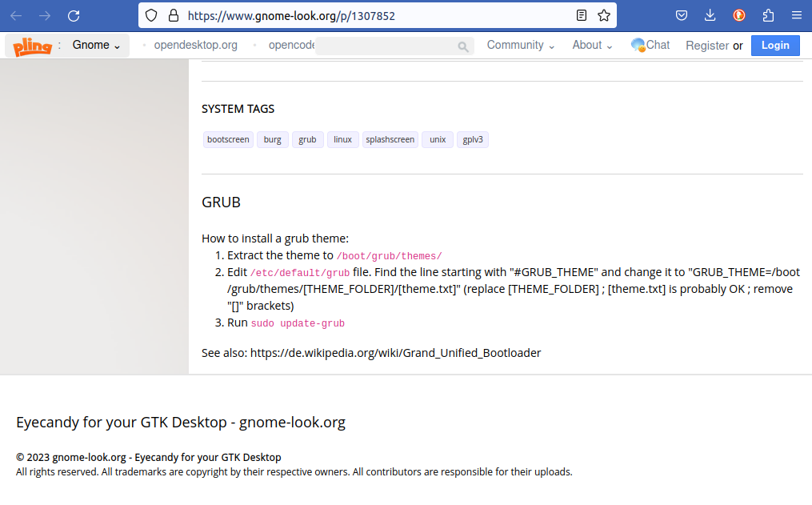Expand the About menu

click(592, 45)
